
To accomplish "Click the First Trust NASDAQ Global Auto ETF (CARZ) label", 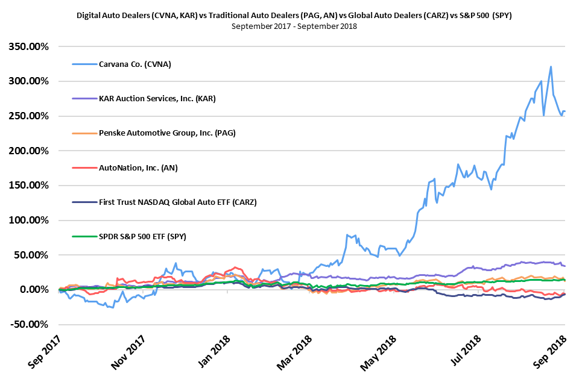I will coord(178,202).
